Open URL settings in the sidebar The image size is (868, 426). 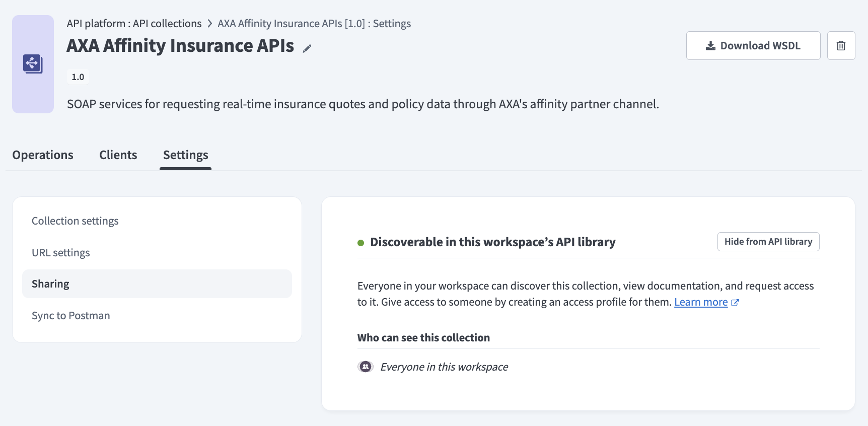pos(157,253)
